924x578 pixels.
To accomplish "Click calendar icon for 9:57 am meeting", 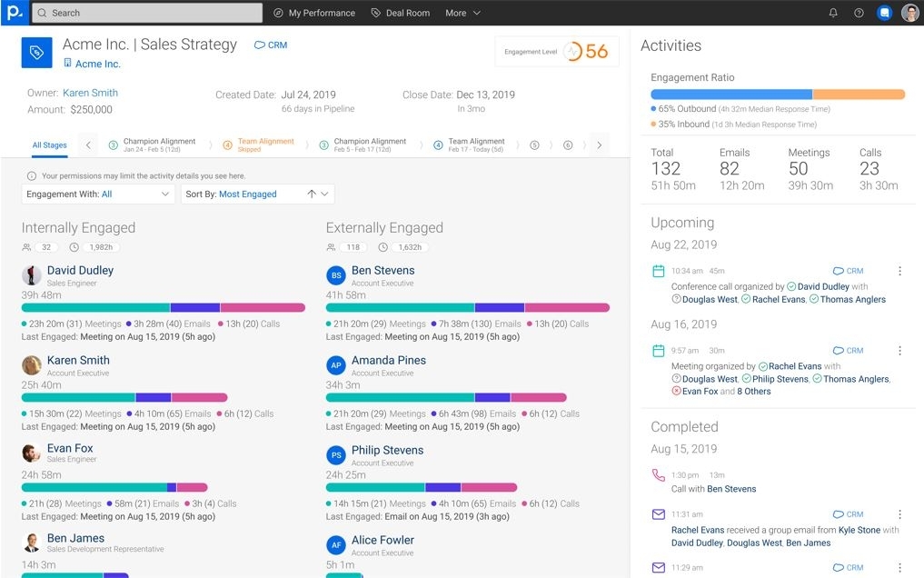I will [659, 351].
